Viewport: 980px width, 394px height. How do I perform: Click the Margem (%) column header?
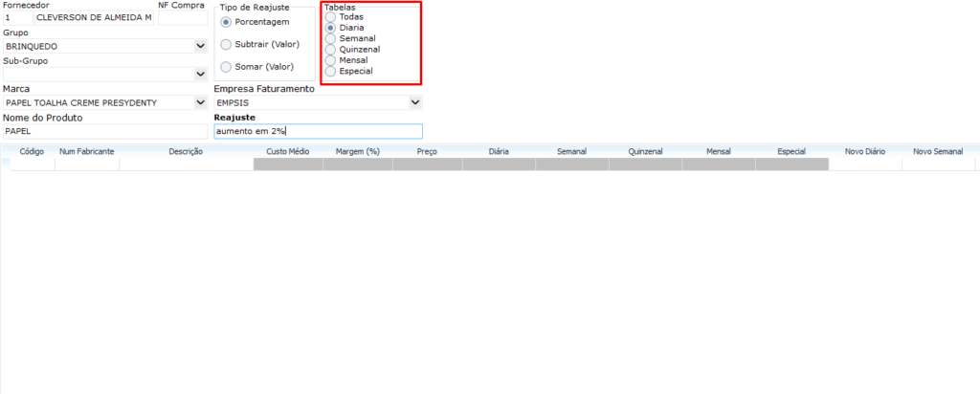[x=358, y=151]
